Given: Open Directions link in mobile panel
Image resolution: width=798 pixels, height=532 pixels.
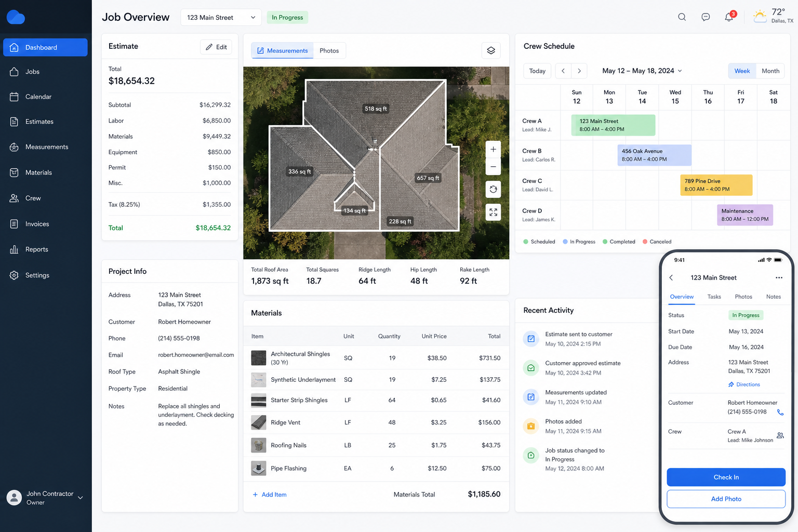Looking at the screenshot, I should click(x=744, y=384).
